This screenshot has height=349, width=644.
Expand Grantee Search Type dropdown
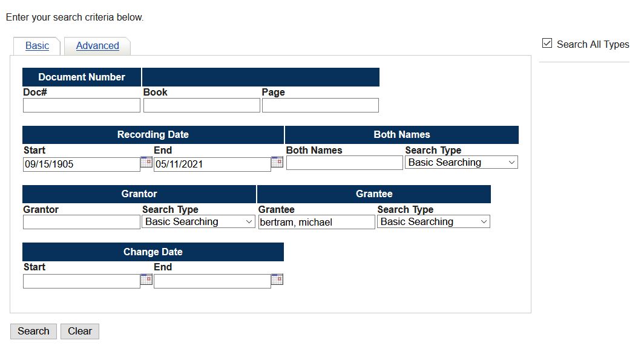tap(433, 222)
